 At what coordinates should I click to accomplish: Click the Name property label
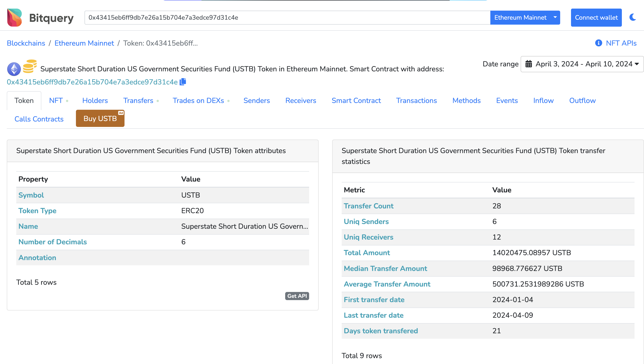(x=28, y=226)
